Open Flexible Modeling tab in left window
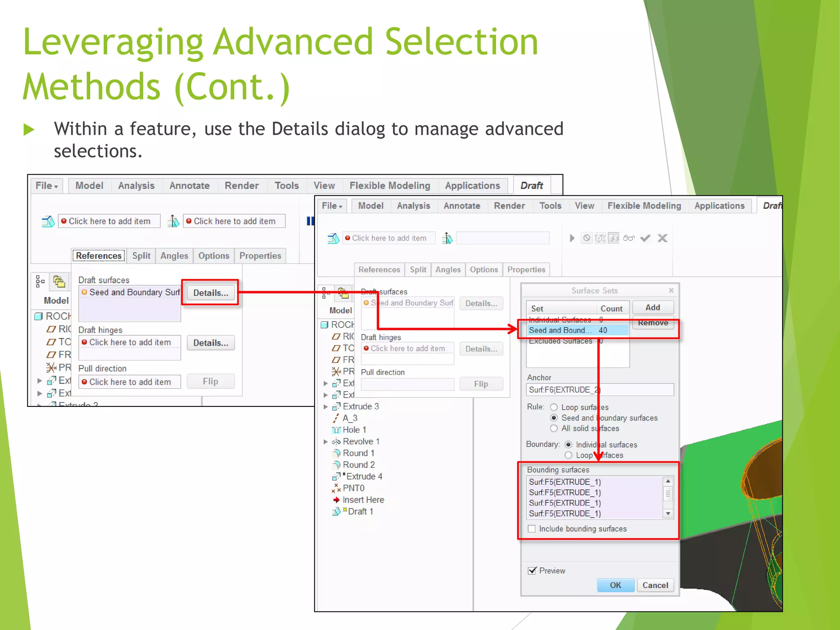Viewport: 840px width, 630px height. point(390,186)
